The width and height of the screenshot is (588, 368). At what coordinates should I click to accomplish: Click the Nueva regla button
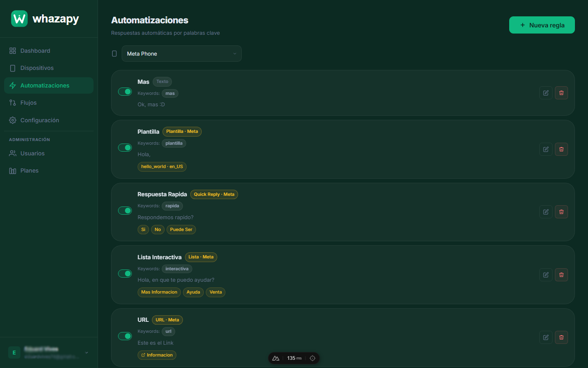coord(542,25)
